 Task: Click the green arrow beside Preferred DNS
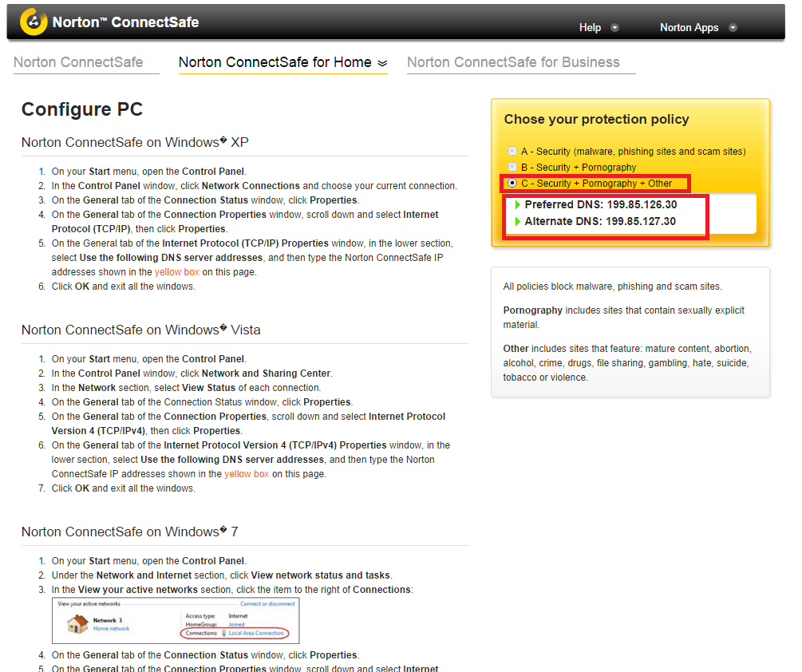coord(518,204)
